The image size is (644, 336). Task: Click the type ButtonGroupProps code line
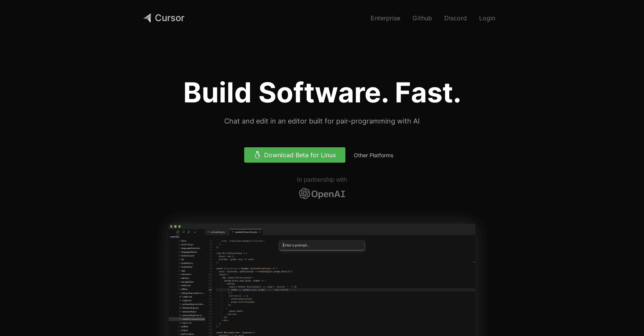coord(232,253)
